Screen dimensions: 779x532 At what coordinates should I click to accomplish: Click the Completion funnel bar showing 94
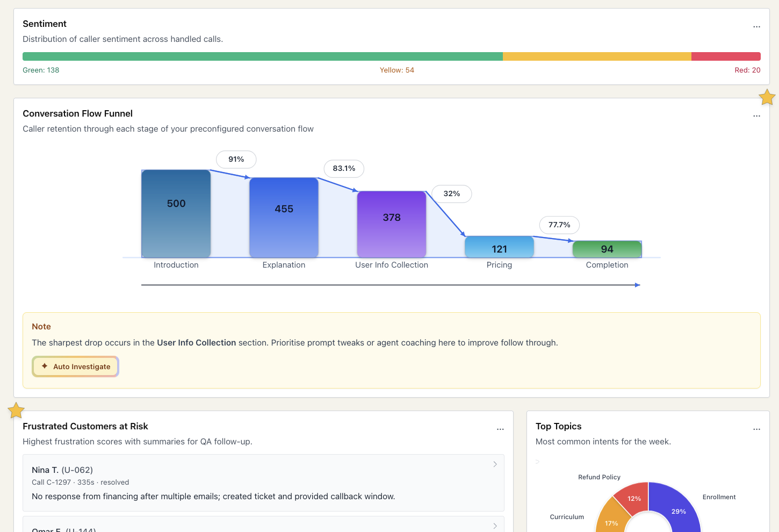(x=607, y=249)
